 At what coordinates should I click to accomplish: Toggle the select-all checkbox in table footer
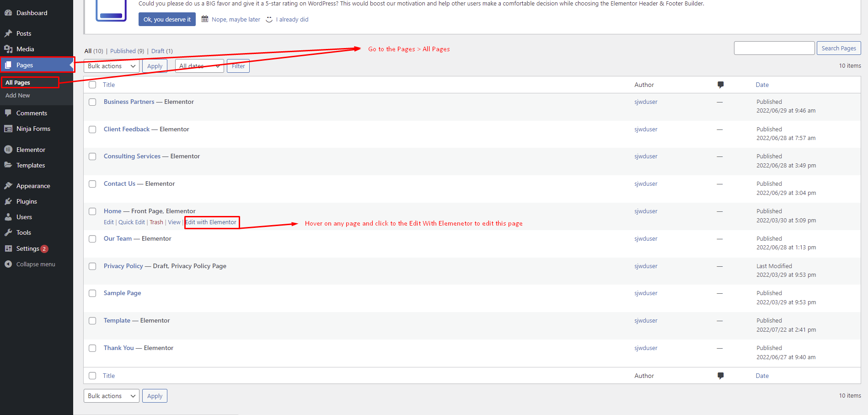(x=92, y=376)
